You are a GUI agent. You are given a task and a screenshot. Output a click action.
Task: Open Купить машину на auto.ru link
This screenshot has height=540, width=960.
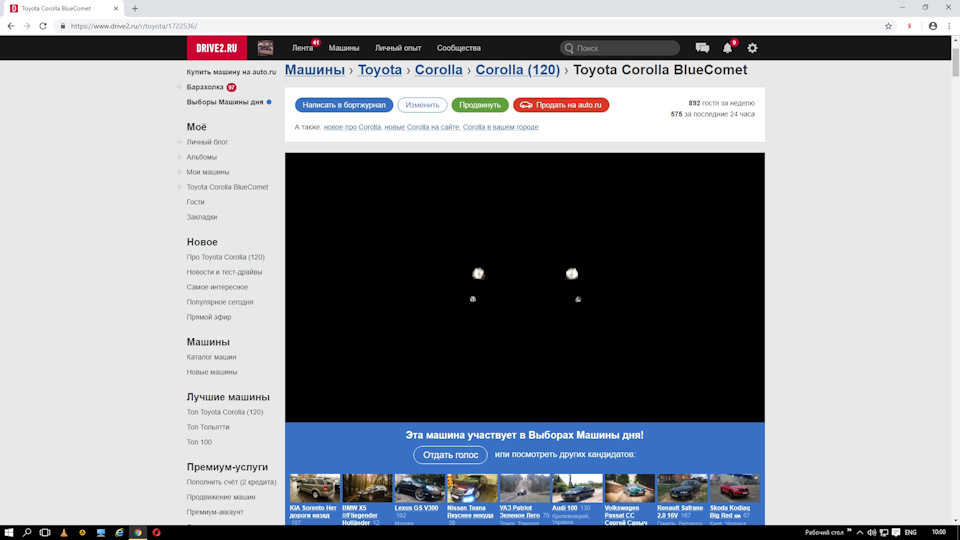click(x=231, y=72)
